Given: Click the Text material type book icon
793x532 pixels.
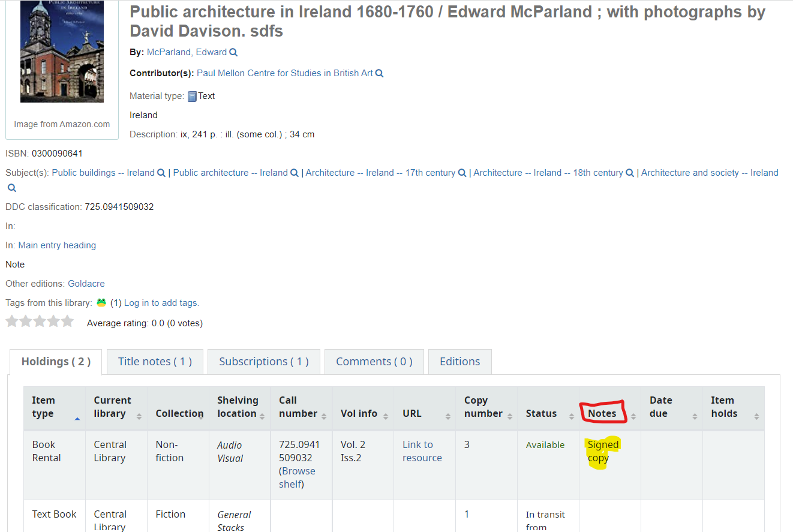Looking at the screenshot, I should click(192, 96).
